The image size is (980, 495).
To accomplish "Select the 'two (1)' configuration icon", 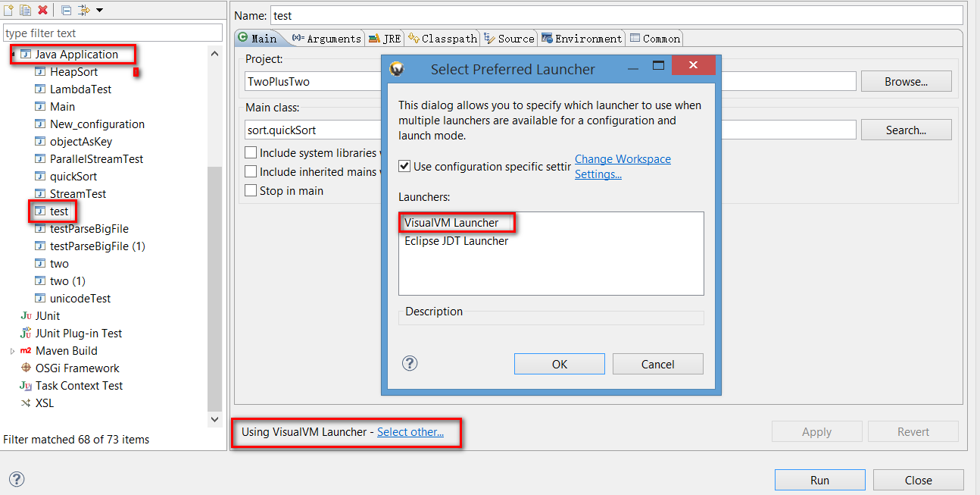I will 41,281.
